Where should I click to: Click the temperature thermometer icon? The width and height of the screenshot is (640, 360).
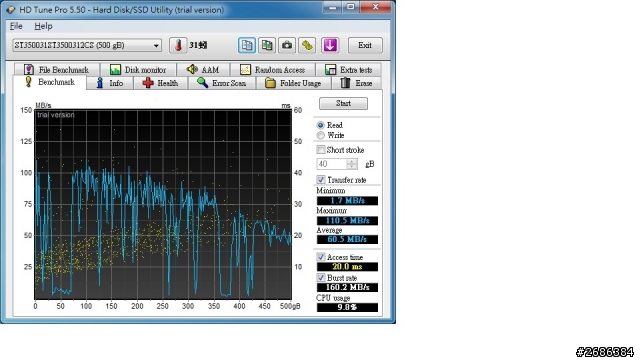click(178, 45)
